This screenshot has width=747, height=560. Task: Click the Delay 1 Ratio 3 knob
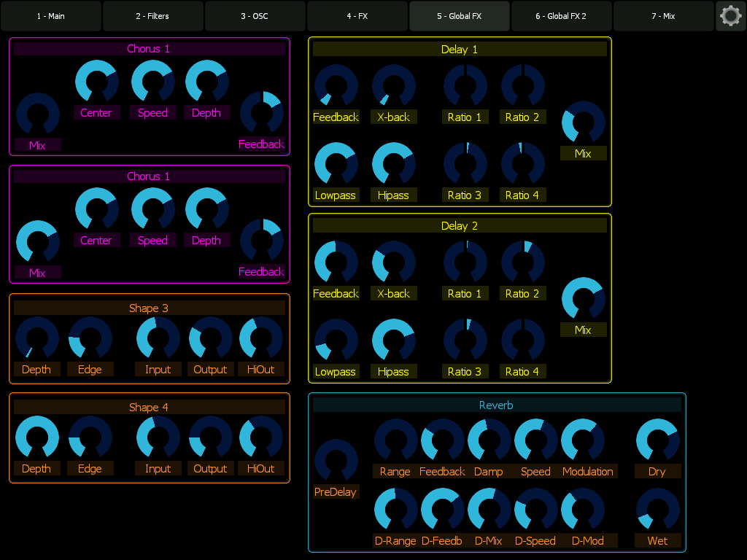465,164
